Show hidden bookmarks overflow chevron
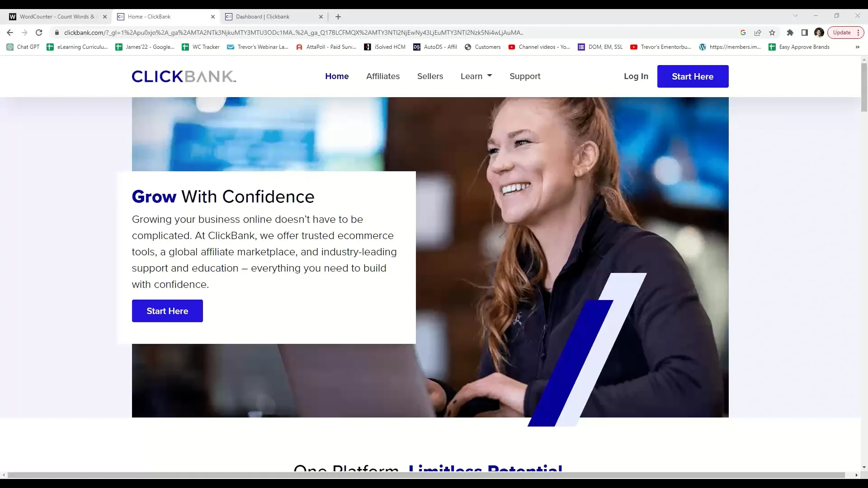The height and width of the screenshot is (488, 868). (857, 47)
